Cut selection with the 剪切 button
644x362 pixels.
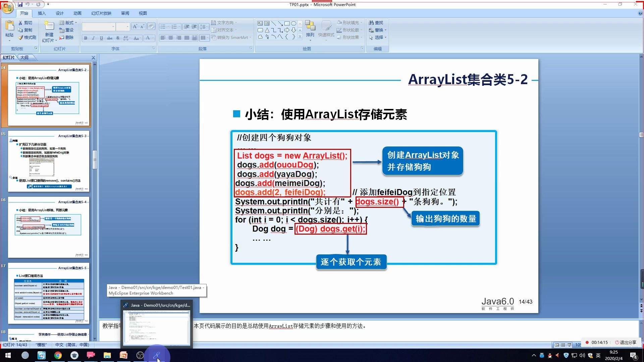click(25, 23)
